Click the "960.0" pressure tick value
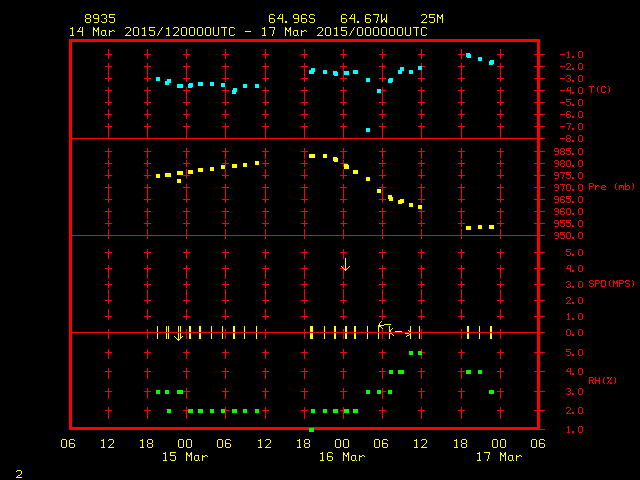Viewport: 640px width, 480px height. point(569,212)
